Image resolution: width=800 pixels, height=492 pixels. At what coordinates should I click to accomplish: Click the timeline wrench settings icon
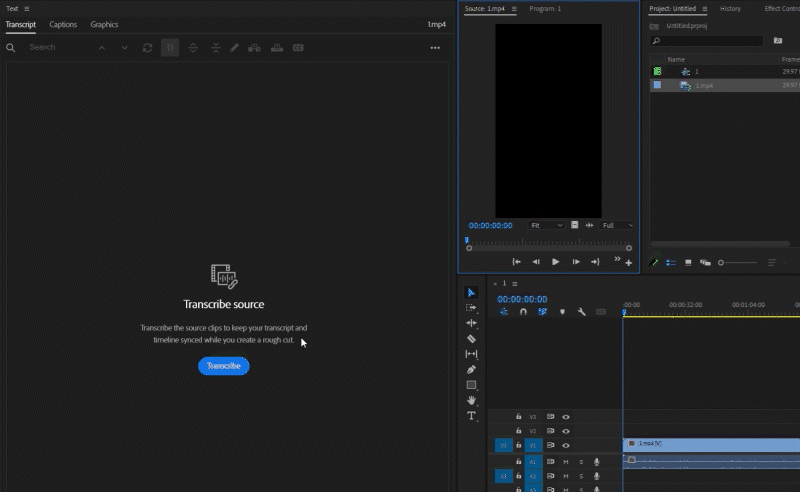(582, 312)
